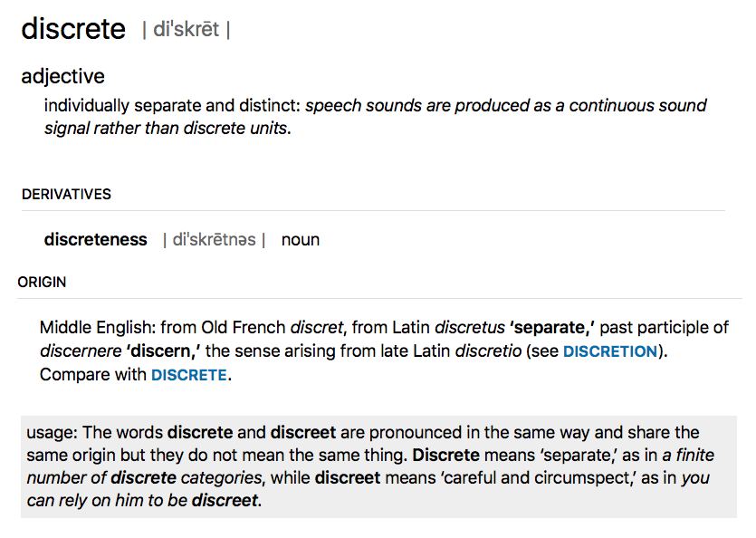Click the 'noun' label beside discreteness
Screen dimensions: 756x538
point(300,240)
